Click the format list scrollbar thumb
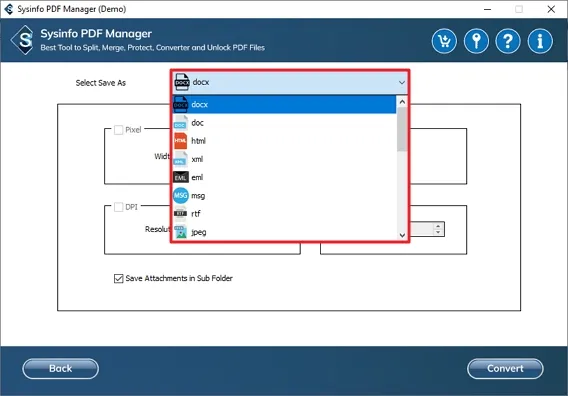 [402, 129]
